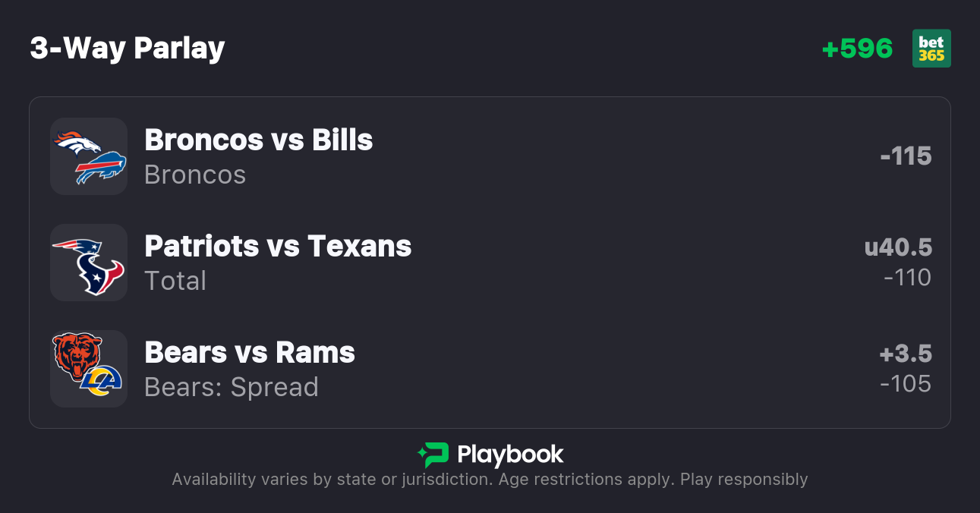Click the Patriots and Texans team logos
The height and width of the screenshot is (513, 980).
coord(89,263)
